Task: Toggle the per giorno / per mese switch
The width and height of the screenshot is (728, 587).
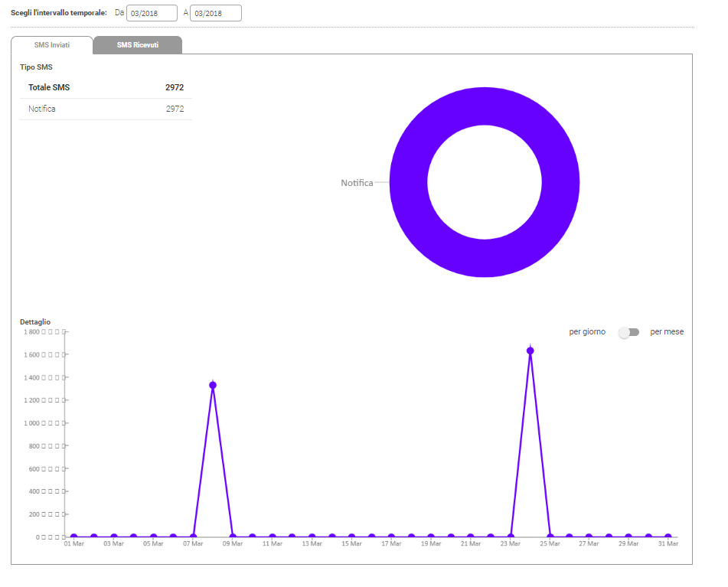Action: click(x=629, y=332)
